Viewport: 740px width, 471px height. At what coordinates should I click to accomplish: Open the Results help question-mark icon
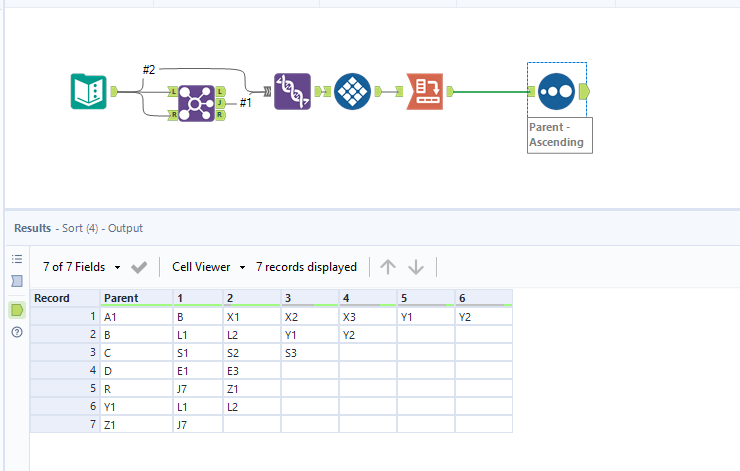pyautogui.click(x=16, y=332)
